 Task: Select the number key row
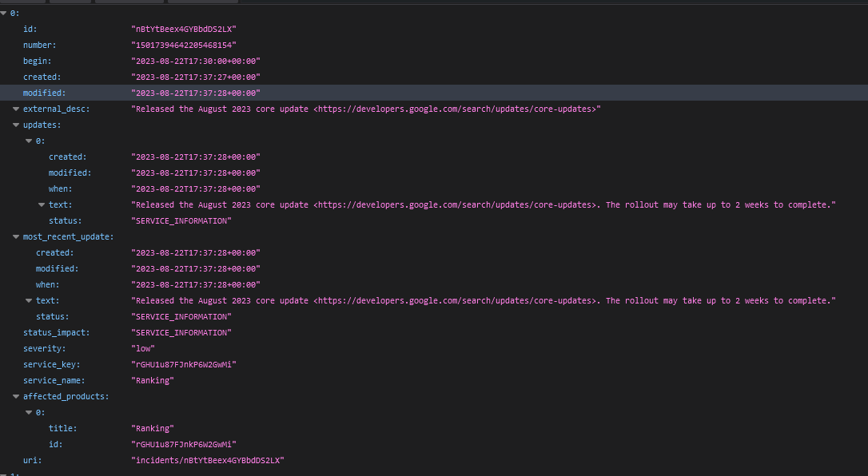[39, 46]
